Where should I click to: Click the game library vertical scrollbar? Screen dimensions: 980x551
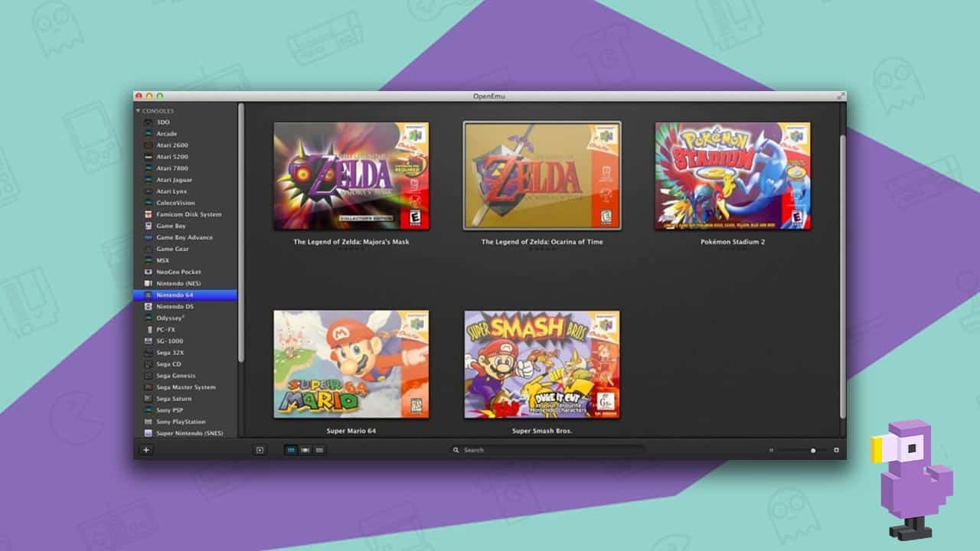point(843,275)
